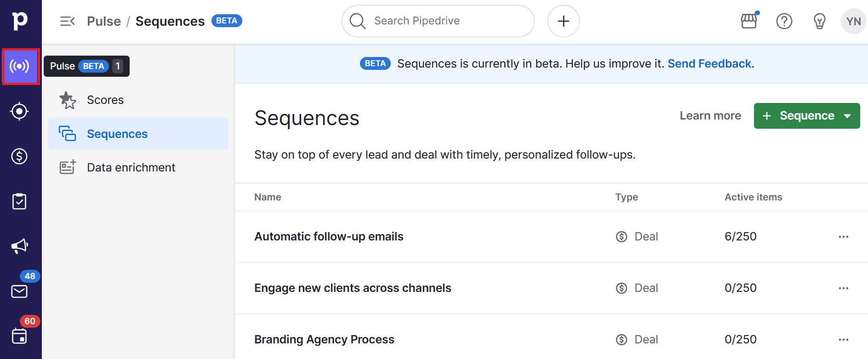Click the search magnifier icon
This screenshot has height=359, width=868.
357,21
